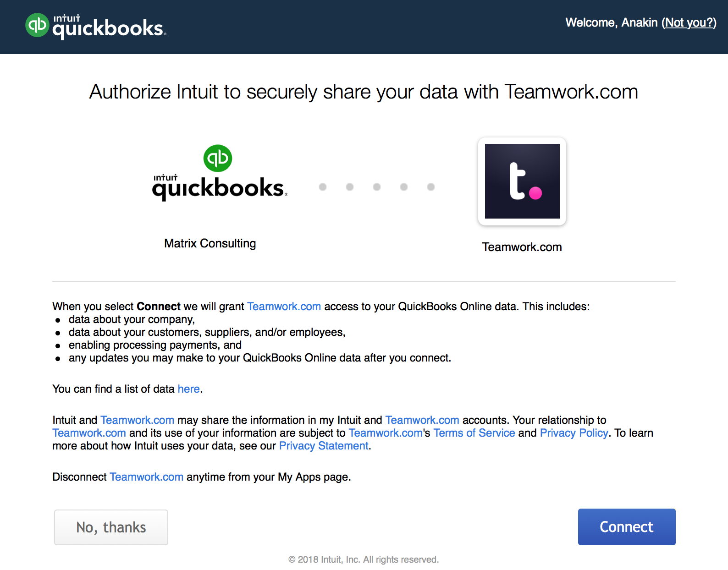
Task: Click the QuickBooks logo in the header
Action: (x=96, y=26)
